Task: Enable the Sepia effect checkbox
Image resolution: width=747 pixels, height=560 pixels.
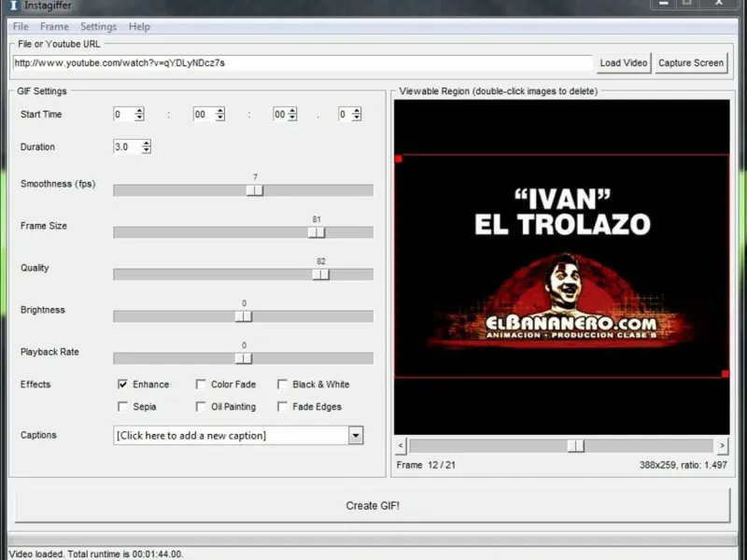Action: tap(122, 407)
